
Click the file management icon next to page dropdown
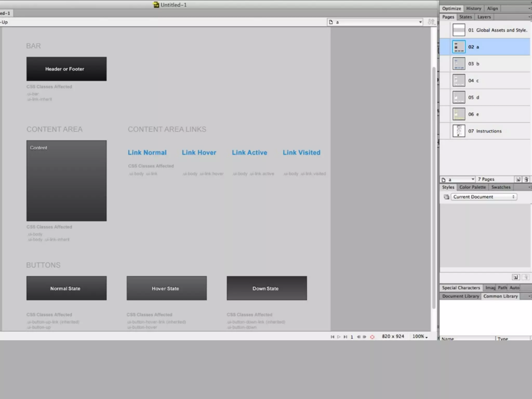(431, 22)
